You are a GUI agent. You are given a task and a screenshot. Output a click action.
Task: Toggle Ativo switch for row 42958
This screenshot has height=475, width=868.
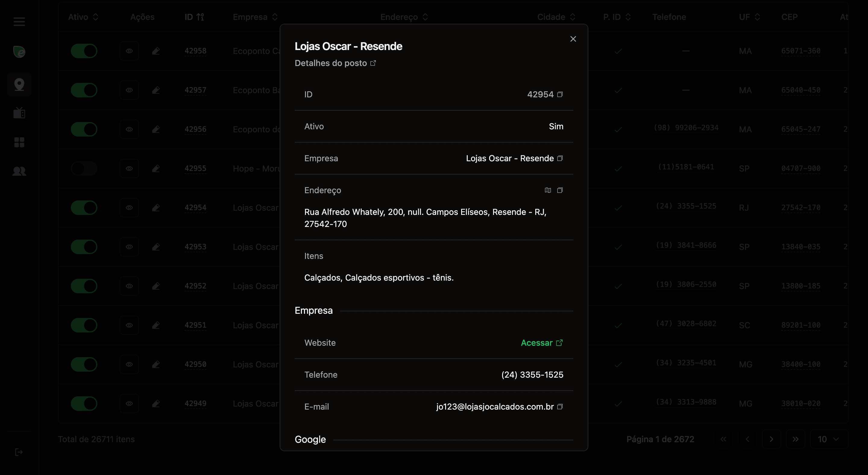tap(84, 51)
